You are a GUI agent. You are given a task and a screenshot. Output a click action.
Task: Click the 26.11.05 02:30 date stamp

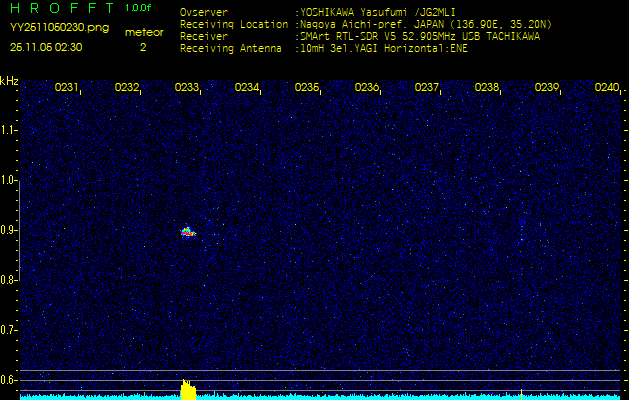[46, 46]
